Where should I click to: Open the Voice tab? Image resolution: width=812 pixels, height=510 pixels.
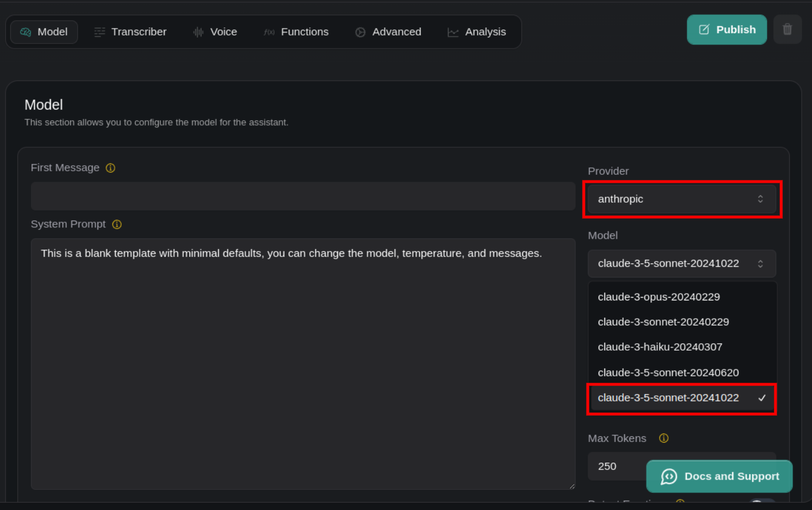pos(215,32)
